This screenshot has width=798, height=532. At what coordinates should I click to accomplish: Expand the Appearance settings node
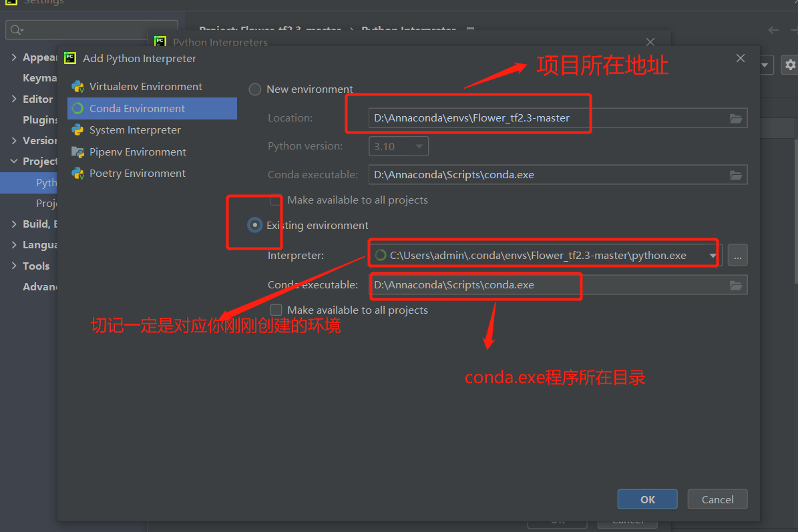click(x=14, y=57)
